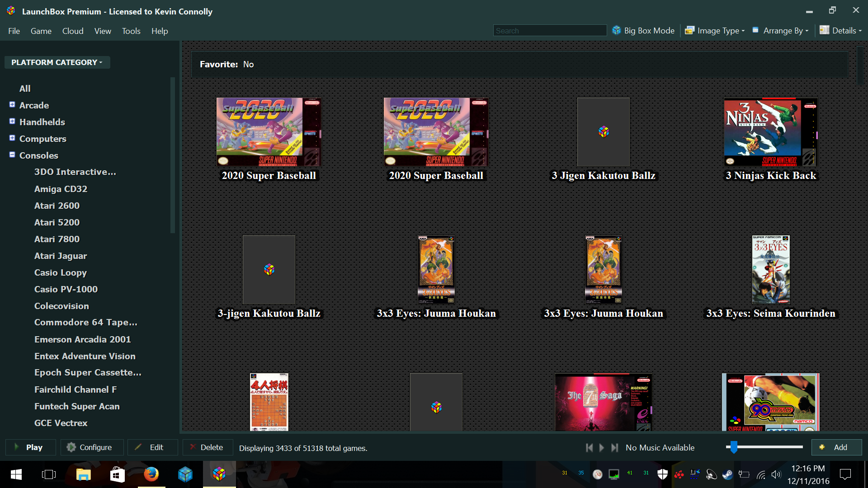Click the Add button

point(836,447)
